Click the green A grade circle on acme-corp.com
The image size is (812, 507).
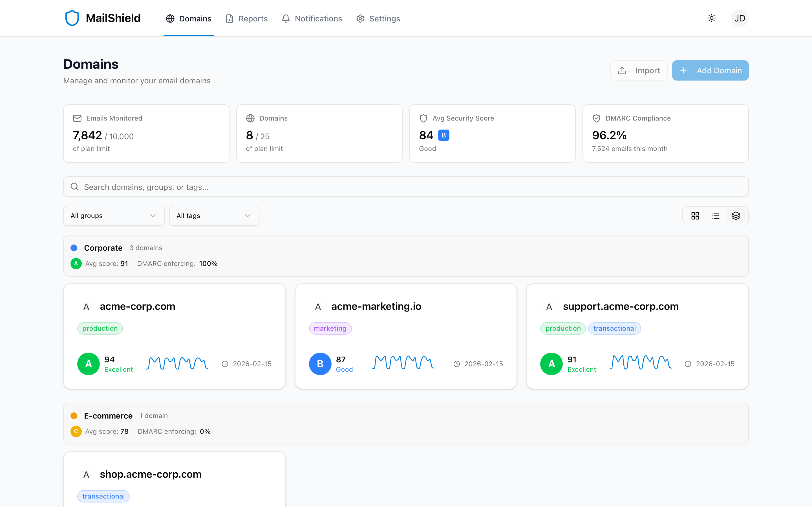88,364
